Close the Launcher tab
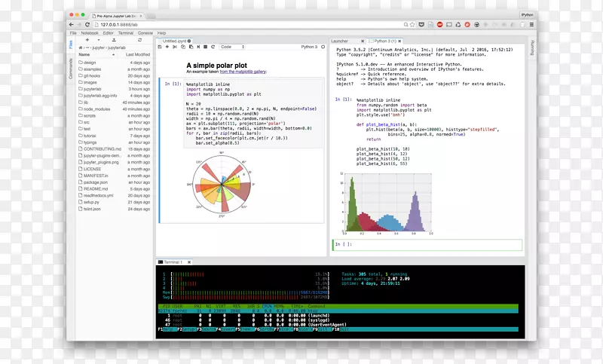 [363, 41]
